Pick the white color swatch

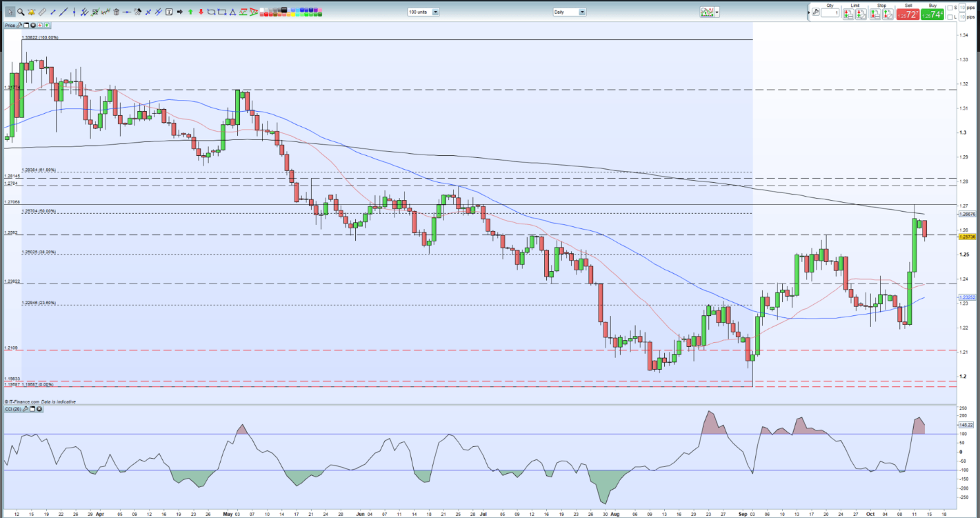coord(262,10)
